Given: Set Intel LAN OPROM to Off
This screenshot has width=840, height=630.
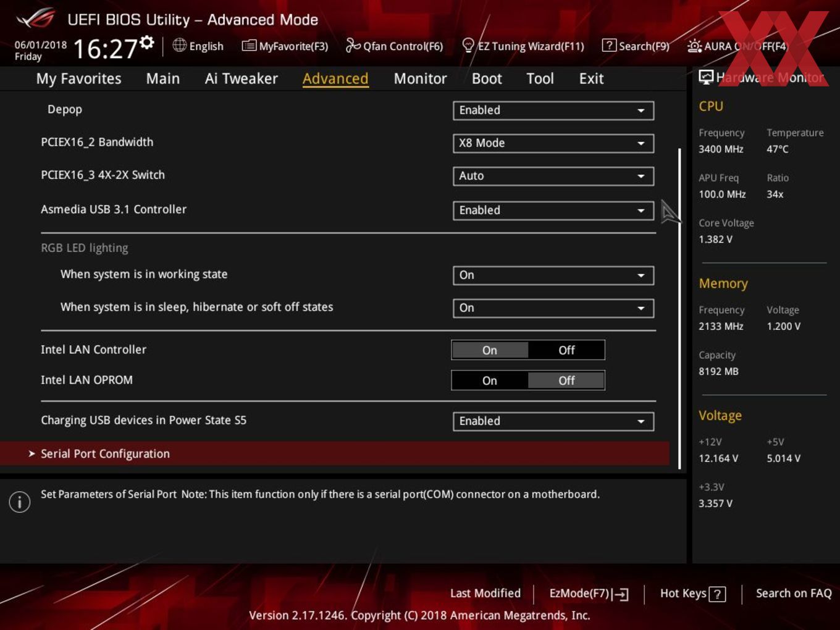Looking at the screenshot, I should click(566, 380).
